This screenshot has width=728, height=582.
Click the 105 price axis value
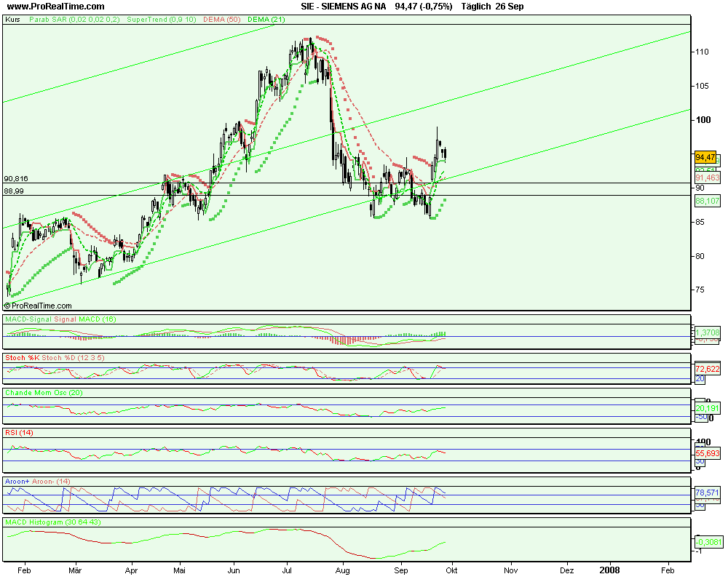[x=702, y=86]
